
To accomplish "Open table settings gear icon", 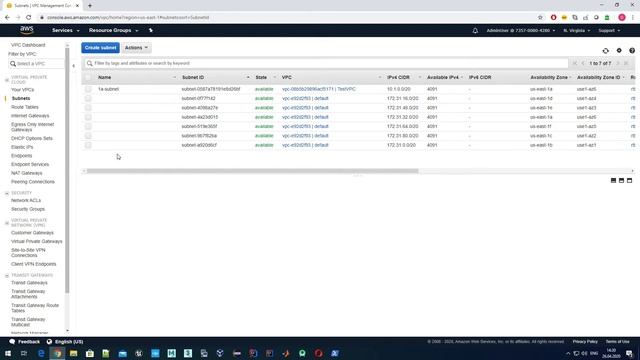I will point(619,51).
